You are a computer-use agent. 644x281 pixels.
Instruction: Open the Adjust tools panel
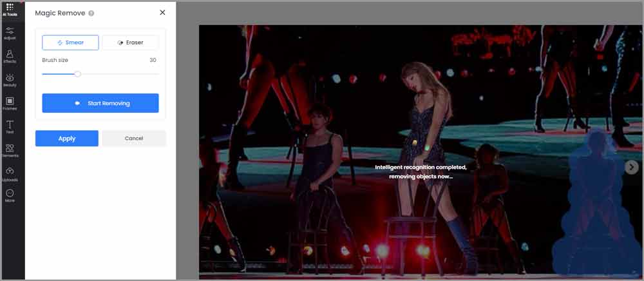[x=10, y=33]
